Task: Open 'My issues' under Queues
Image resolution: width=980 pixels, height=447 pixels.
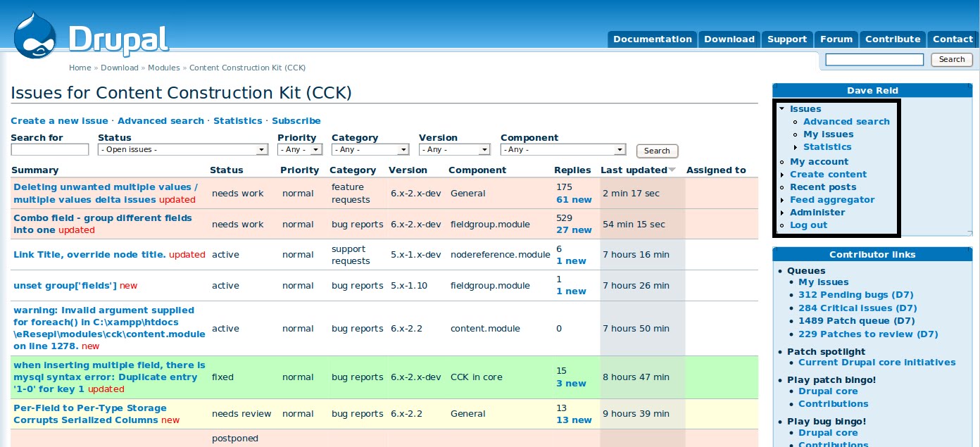Action: 824,282
